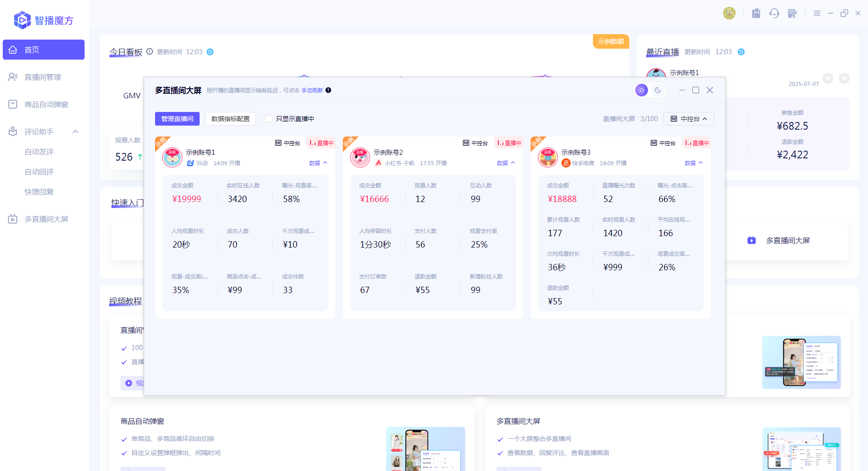The width and height of the screenshot is (868, 471).
Task: Open 中控台 for 示例账号2
Action: tap(476, 143)
